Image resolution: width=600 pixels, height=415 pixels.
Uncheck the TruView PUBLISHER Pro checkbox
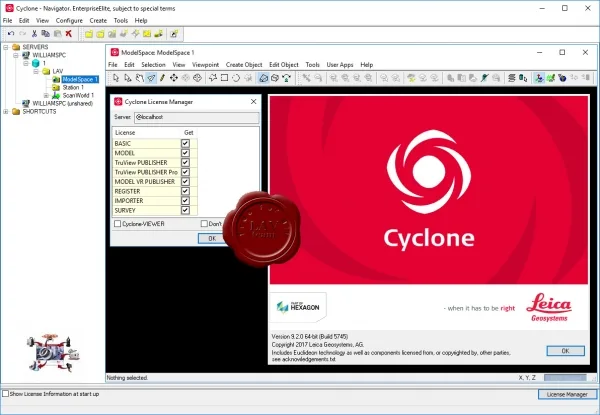[185, 172]
